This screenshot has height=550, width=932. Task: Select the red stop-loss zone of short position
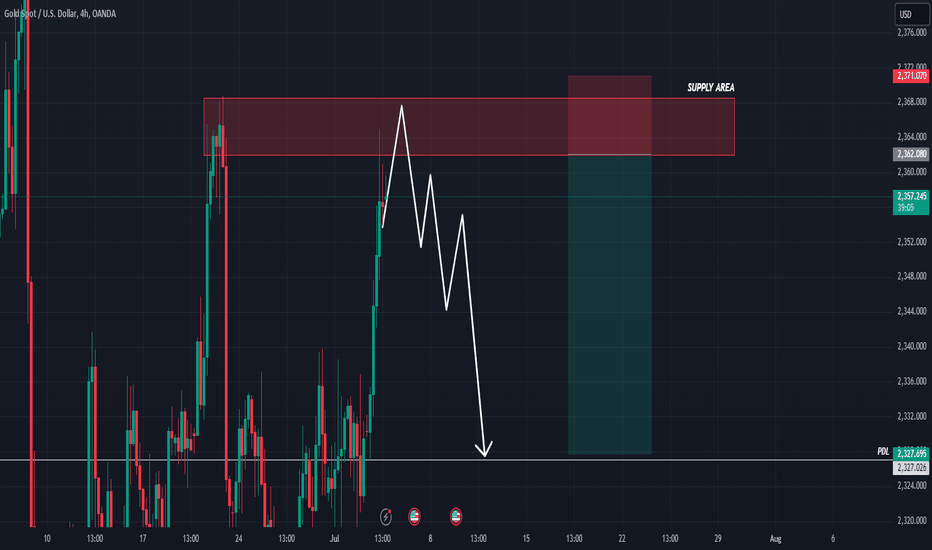pyautogui.click(x=609, y=115)
